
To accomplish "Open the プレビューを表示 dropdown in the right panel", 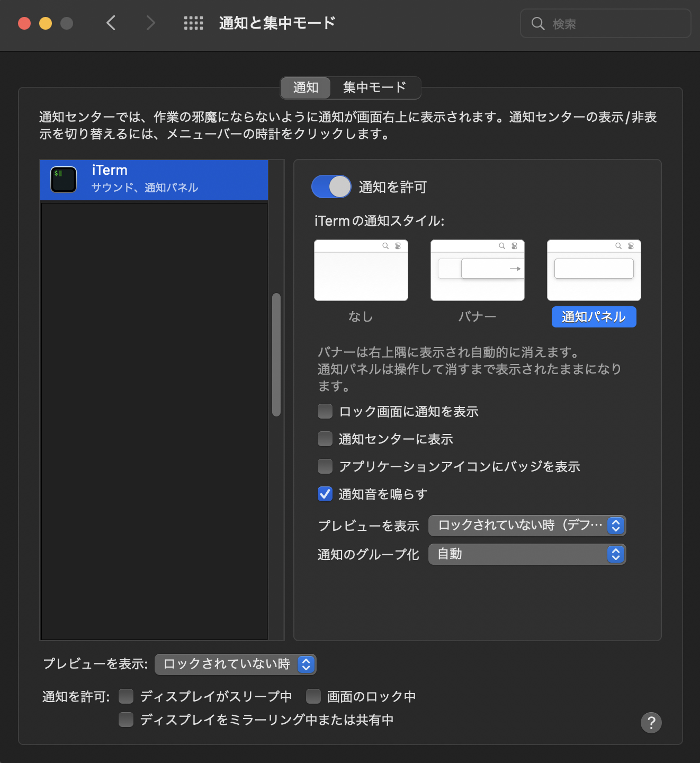I will (526, 526).
